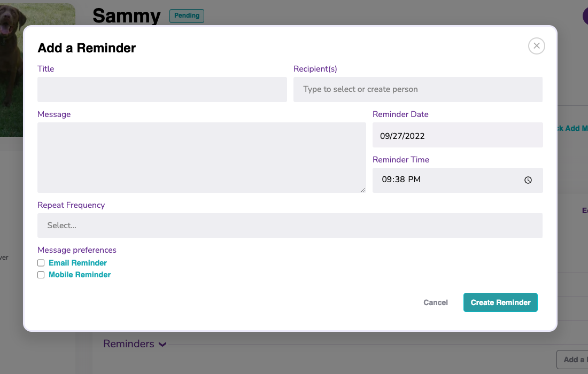Select the Reminder Date field
Image resolution: width=588 pixels, height=374 pixels.
tap(457, 135)
